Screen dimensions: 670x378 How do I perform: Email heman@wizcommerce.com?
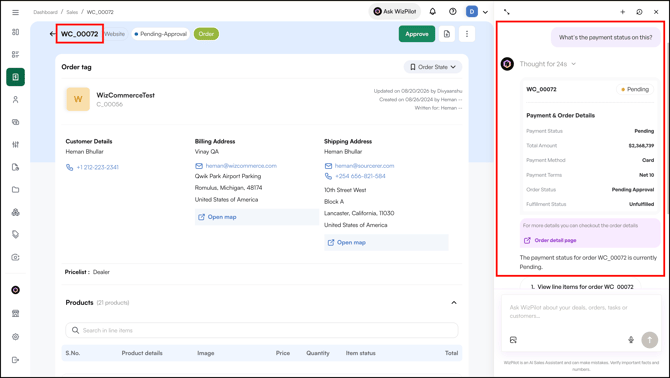[x=241, y=166]
